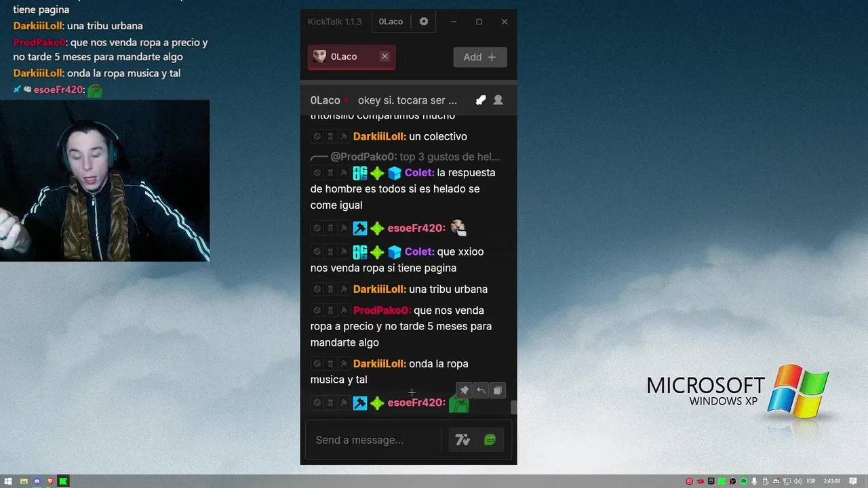Focus the 'Send a message...' input
The width and height of the screenshot is (868, 488).
[376, 440]
